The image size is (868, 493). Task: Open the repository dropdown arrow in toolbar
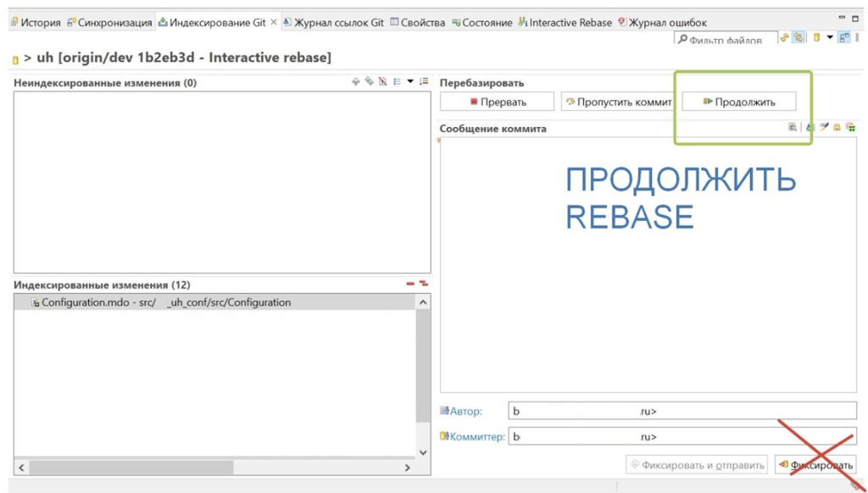tap(830, 38)
